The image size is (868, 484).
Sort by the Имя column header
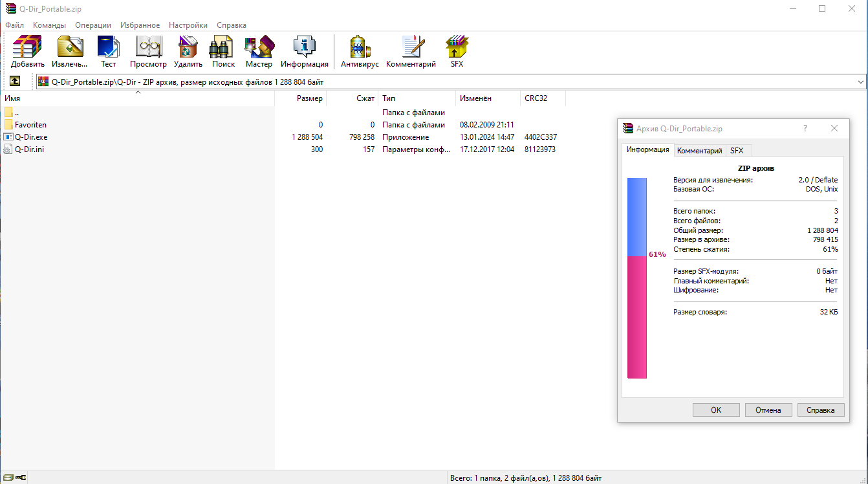137,98
